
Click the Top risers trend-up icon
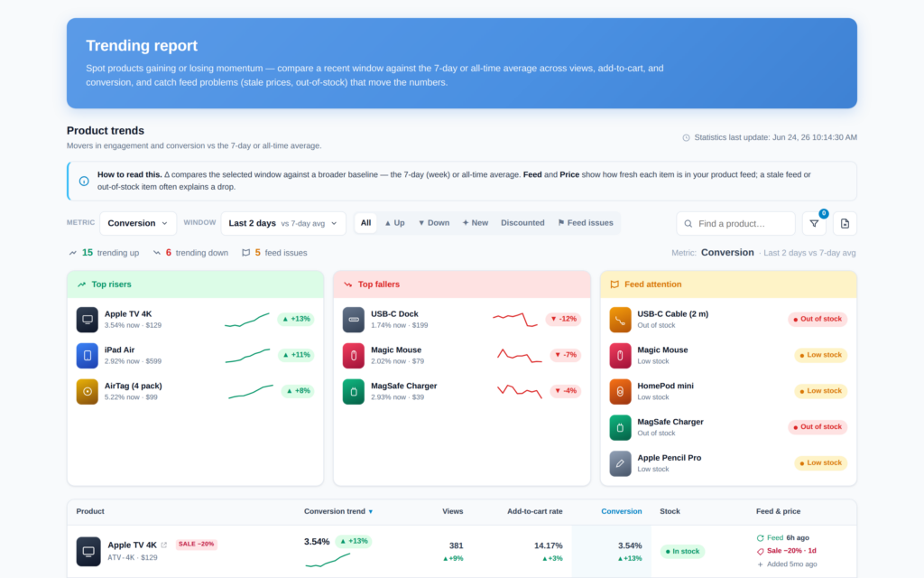coord(81,284)
